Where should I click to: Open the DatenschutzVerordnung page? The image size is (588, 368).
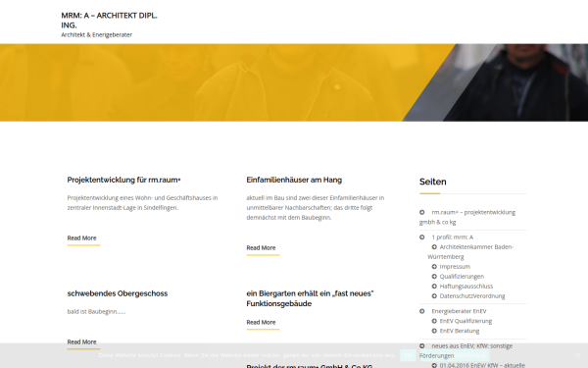(472, 296)
